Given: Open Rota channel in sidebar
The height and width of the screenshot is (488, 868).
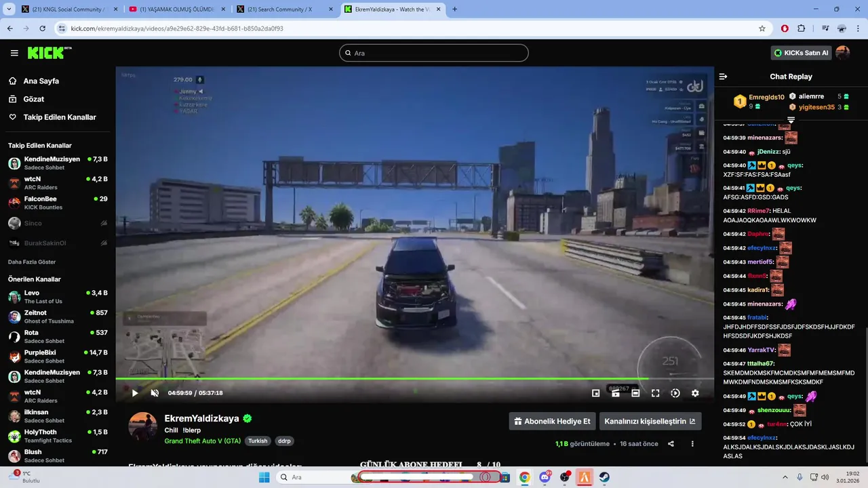Looking at the screenshot, I should click(x=58, y=337).
